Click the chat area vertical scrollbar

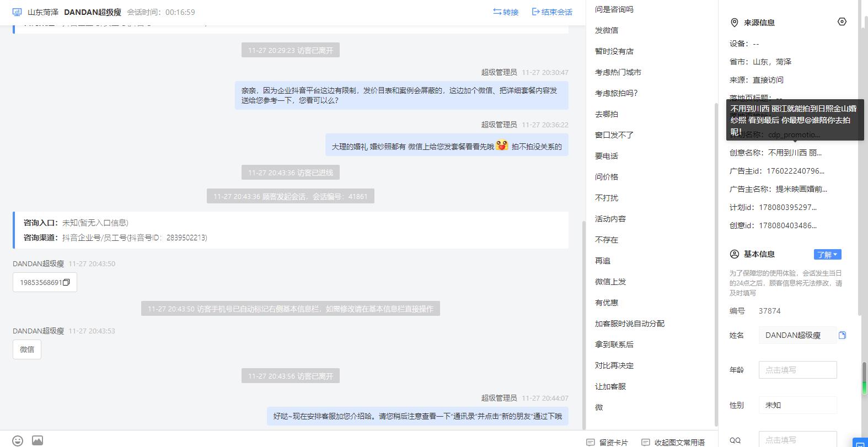click(583, 325)
